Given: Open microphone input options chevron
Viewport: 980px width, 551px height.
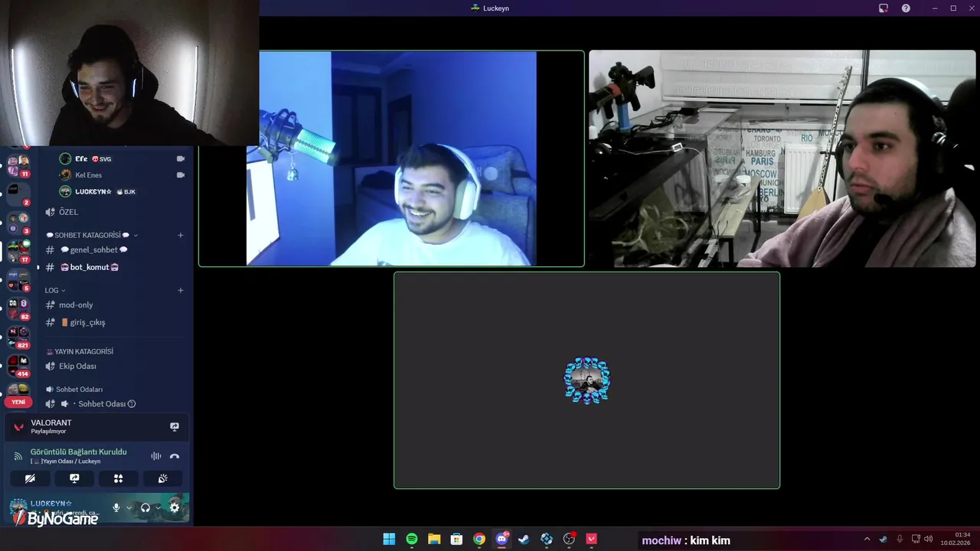Looking at the screenshot, I should (129, 507).
